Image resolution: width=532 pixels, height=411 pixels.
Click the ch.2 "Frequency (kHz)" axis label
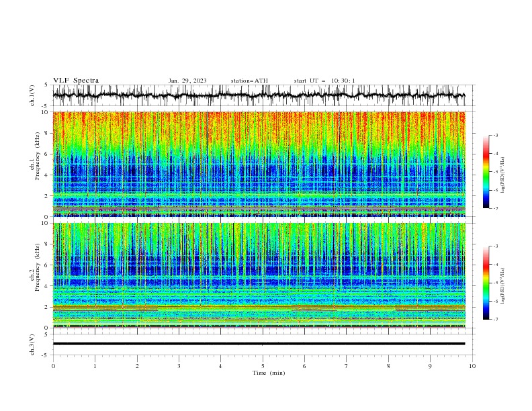click(x=37, y=267)
